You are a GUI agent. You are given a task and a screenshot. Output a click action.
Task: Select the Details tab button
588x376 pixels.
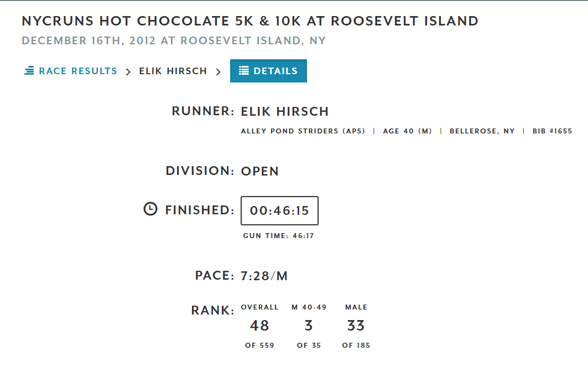(268, 71)
